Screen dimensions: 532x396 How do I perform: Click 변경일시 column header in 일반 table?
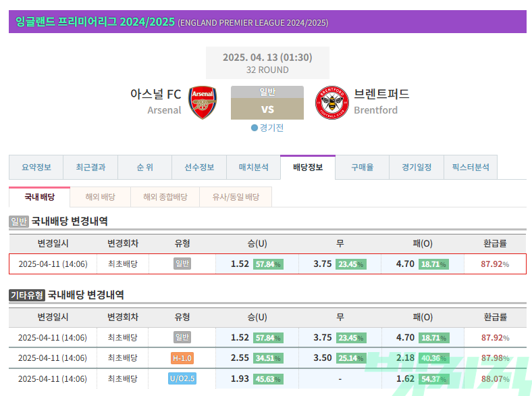53,243
